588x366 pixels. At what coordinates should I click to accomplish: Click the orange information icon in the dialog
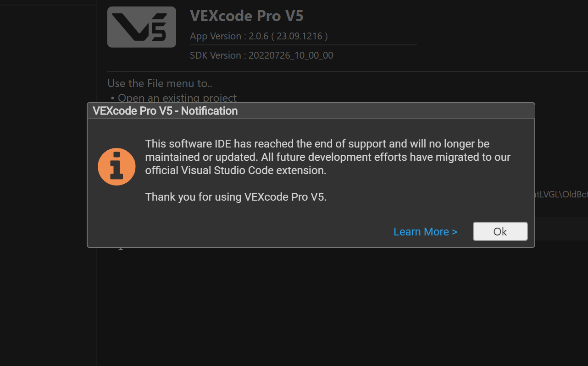point(116,166)
